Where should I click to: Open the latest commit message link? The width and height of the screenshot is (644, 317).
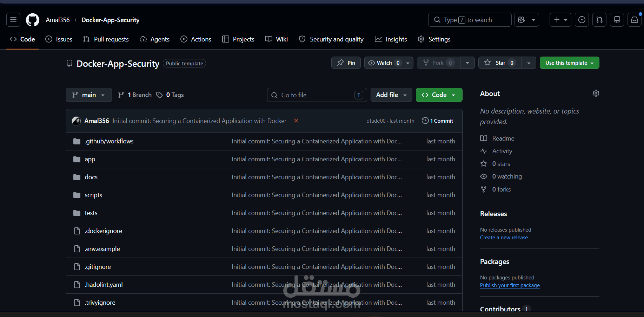pyautogui.click(x=199, y=121)
